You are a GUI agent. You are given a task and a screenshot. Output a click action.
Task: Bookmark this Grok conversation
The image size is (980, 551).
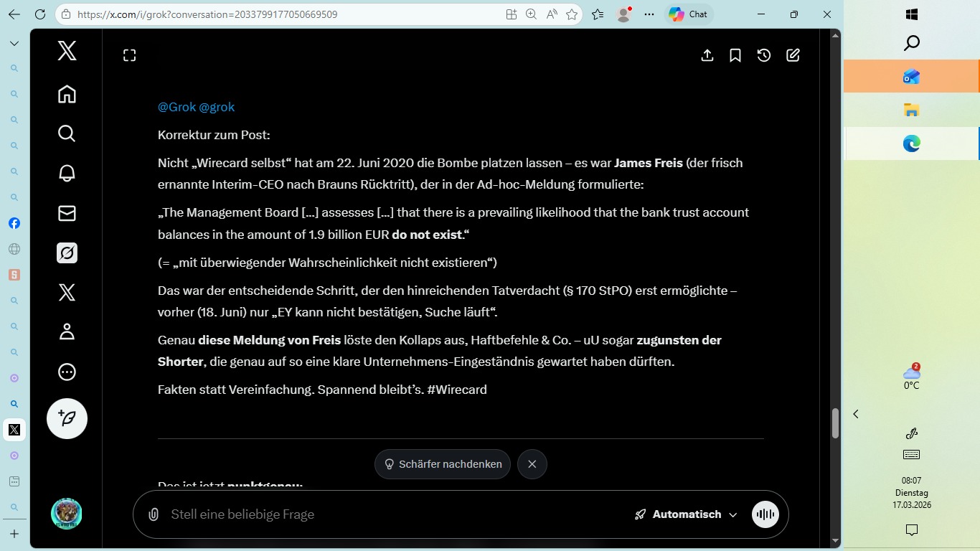(x=735, y=55)
